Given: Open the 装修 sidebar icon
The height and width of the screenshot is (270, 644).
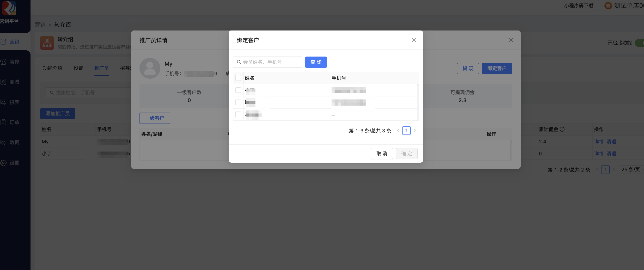Looking at the screenshot, I should (x=3, y=62).
